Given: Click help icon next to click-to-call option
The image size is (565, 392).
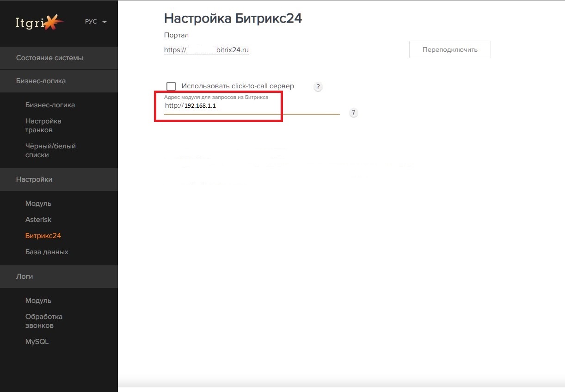Looking at the screenshot, I should click(x=318, y=86).
